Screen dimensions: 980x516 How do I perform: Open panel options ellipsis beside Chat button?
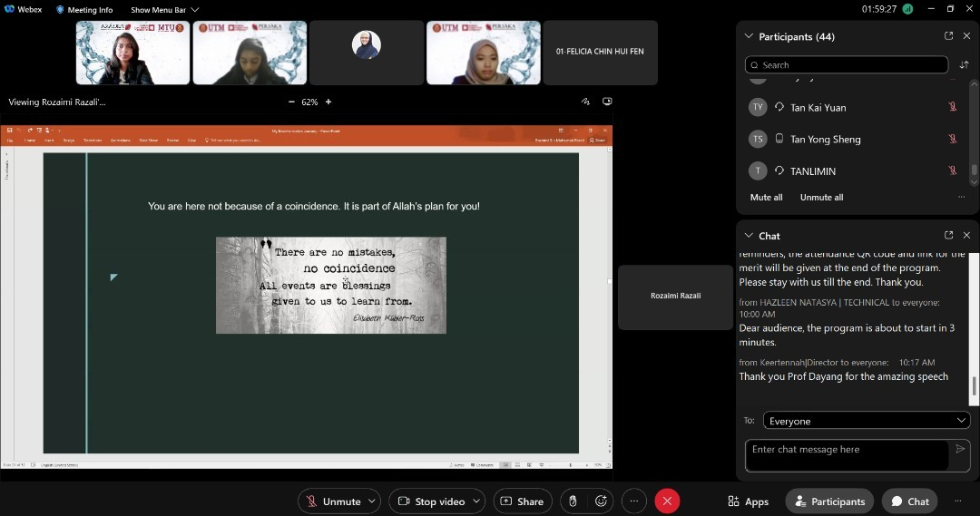[957, 501]
